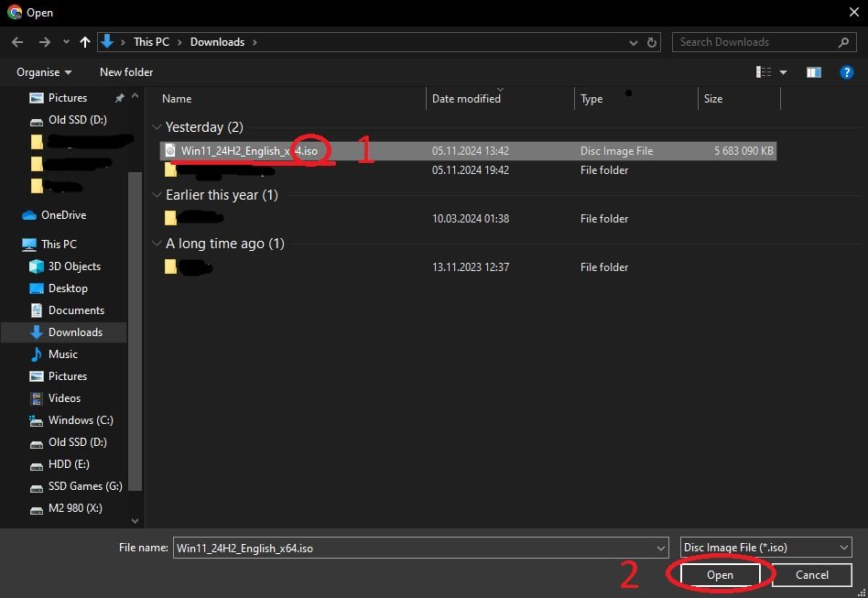
Task: Collapse the A long time ago (1) group
Action: tap(157, 243)
